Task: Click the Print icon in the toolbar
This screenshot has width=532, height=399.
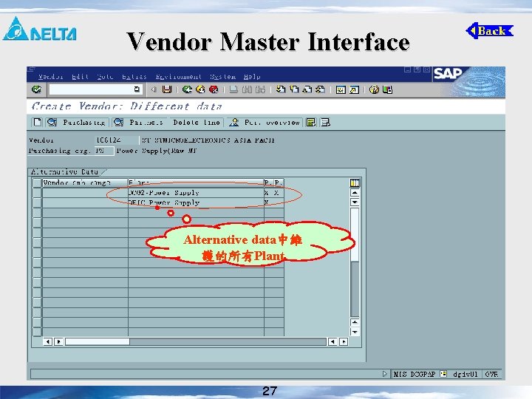Action: tap(233, 89)
